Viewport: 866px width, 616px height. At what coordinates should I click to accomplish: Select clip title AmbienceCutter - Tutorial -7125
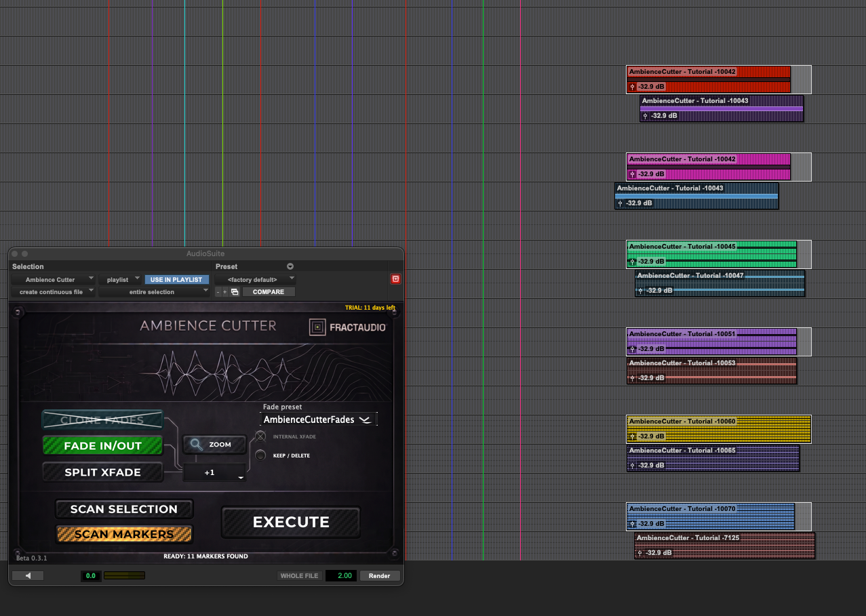click(688, 538)
